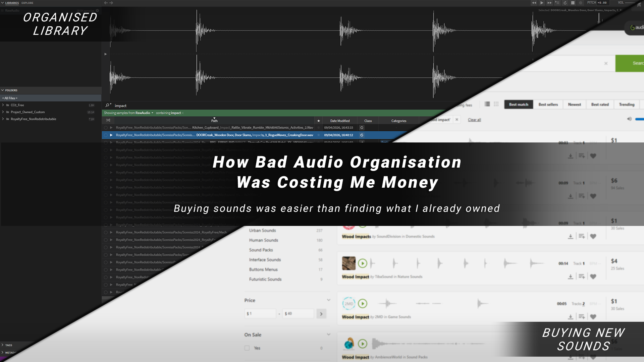Image resolution: width=644 pixels, height=362 pixels.
Task: Open the search options magnifier icon
Action: [108, 105]
